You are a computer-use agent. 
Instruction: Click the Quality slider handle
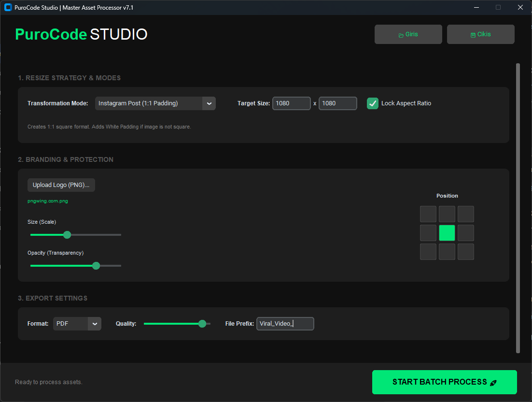[x=202, y=323]
